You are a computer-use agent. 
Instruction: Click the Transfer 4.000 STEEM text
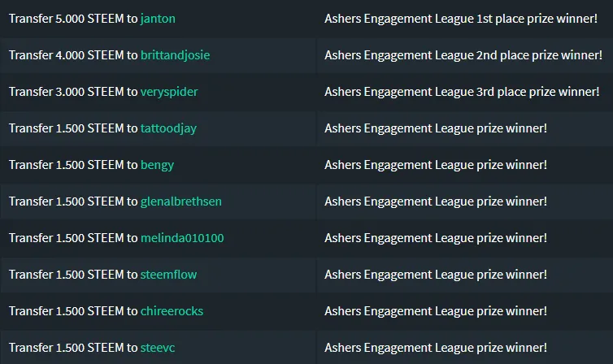[67, 55]
